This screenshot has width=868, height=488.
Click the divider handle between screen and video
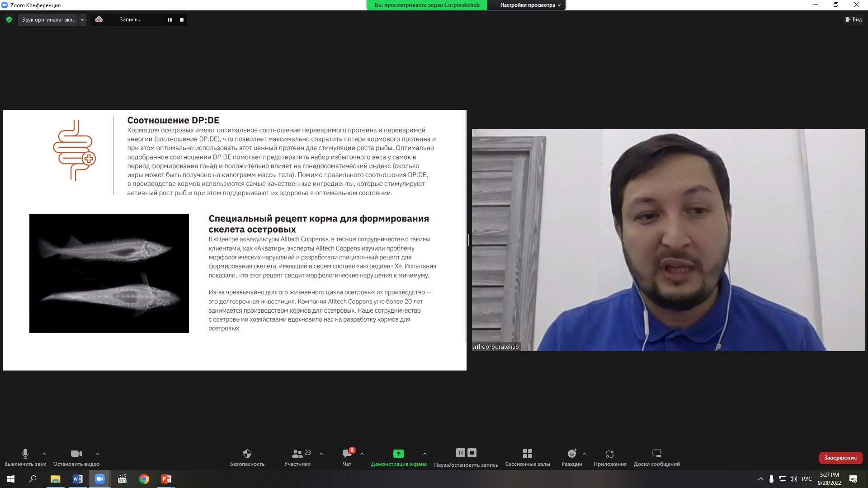pos(469,240)
